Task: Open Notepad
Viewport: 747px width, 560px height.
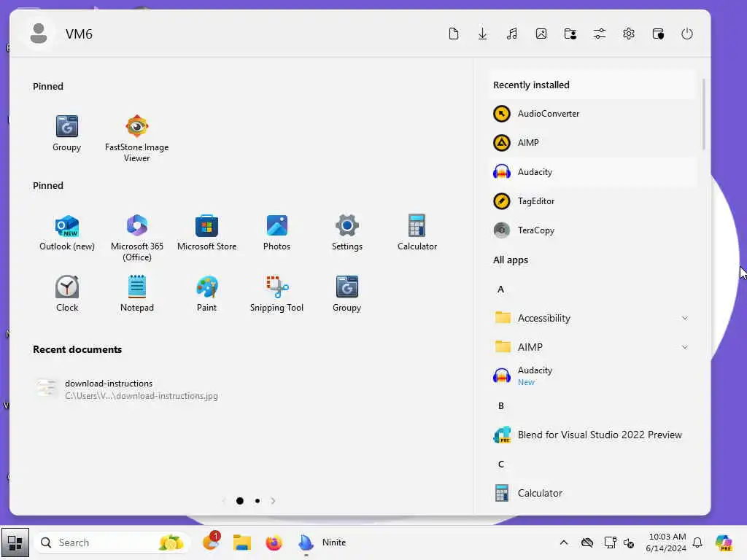Action: [136, 293]
